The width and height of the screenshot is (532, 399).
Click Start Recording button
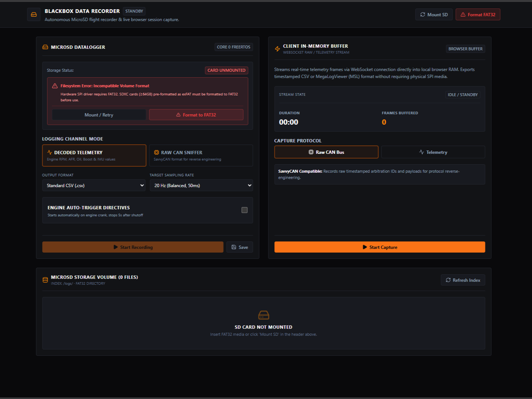(x=133, y=247)
